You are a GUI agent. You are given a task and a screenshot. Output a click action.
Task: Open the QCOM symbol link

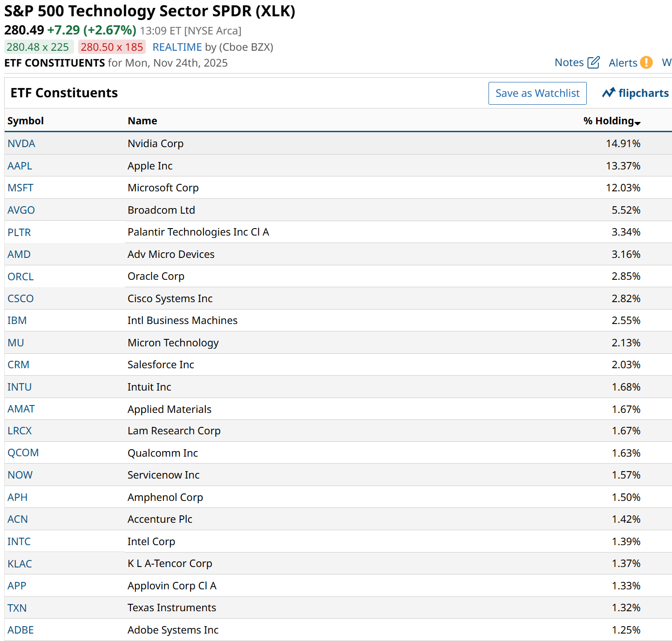[23, 452]
